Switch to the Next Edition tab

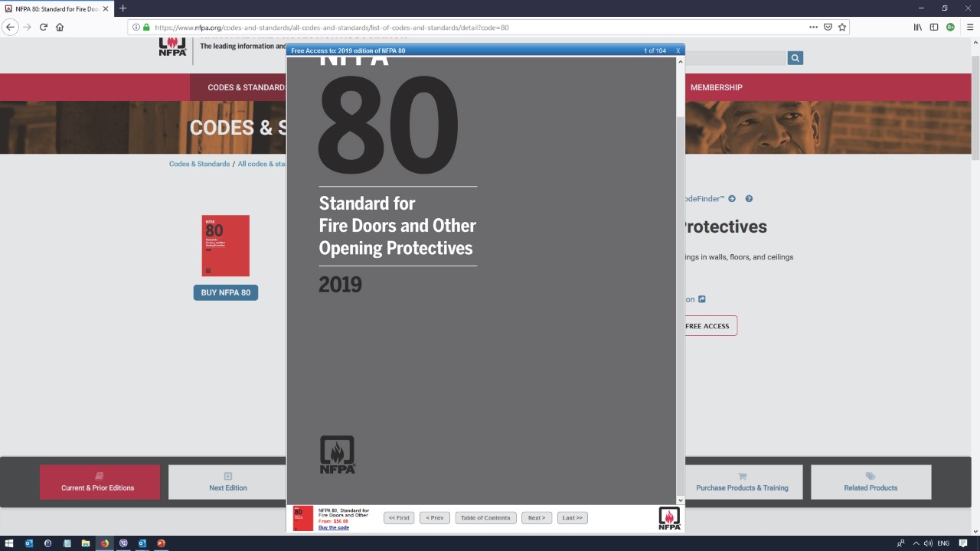click(228, 482)
